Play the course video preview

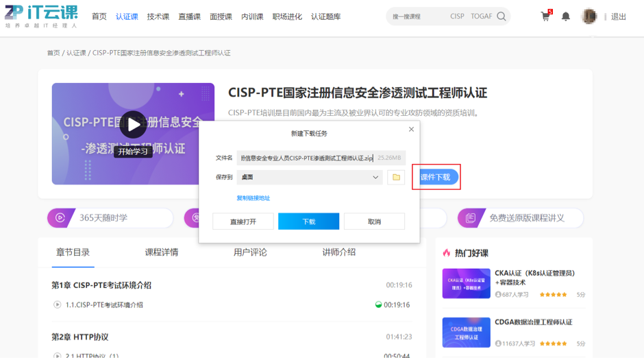(x=133, y=125)
